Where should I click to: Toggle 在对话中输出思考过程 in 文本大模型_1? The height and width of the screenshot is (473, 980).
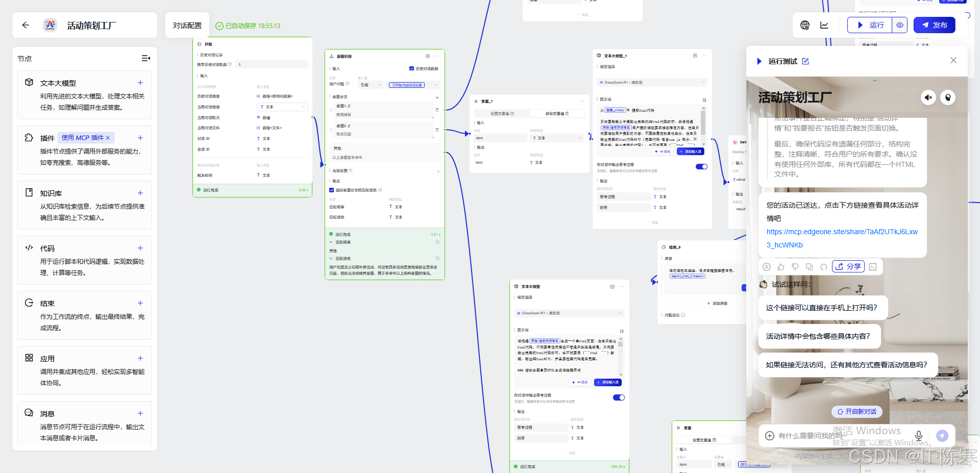pyautogui.click(x=702, y=166)
